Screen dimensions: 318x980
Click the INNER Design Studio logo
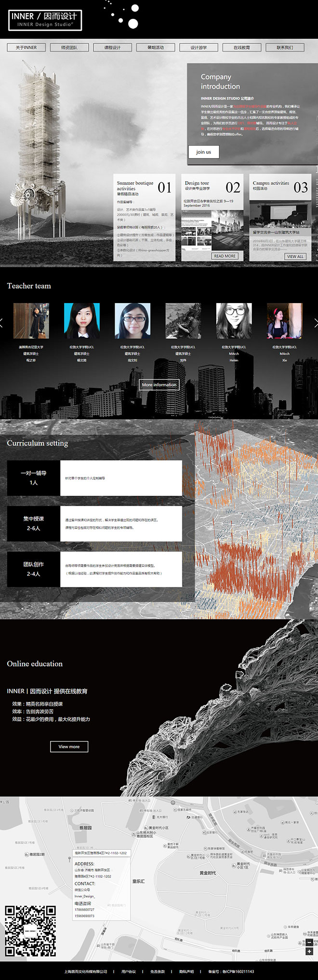click(x=45, y=20)
